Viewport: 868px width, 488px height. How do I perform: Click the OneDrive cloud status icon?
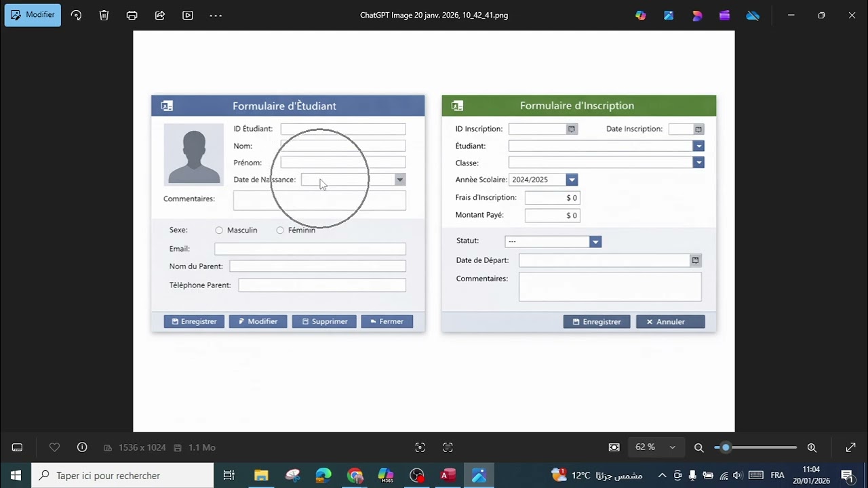(753, 15)
